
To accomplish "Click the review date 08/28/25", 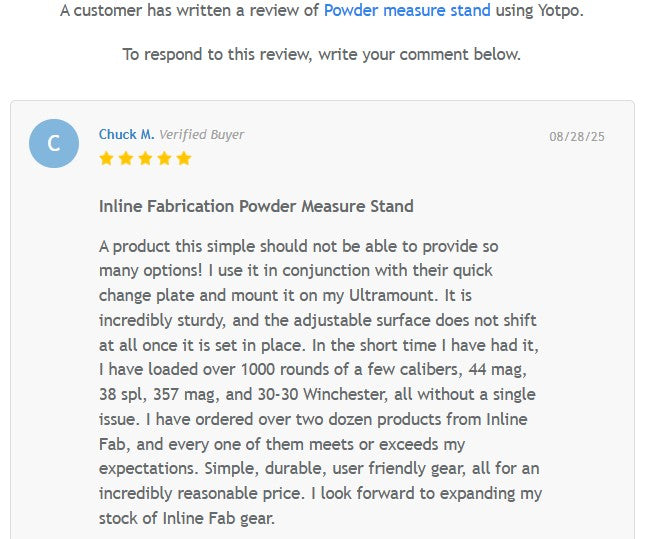I will point(577,136).
